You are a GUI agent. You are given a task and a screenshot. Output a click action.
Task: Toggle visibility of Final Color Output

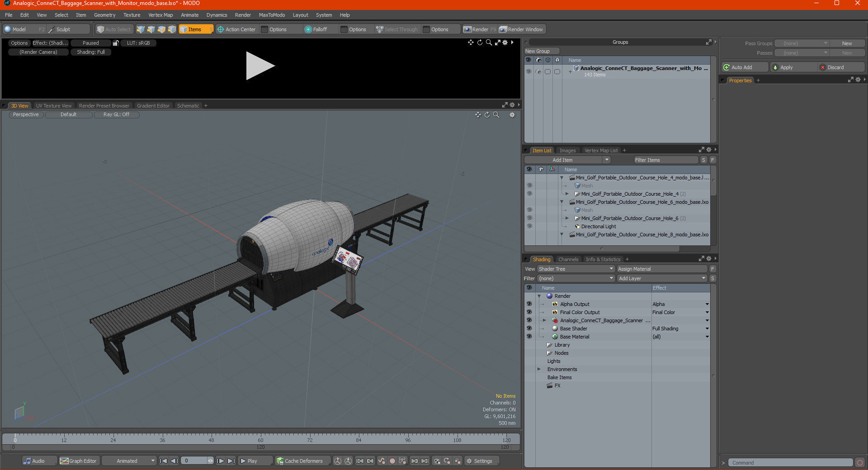coord(529,312)
